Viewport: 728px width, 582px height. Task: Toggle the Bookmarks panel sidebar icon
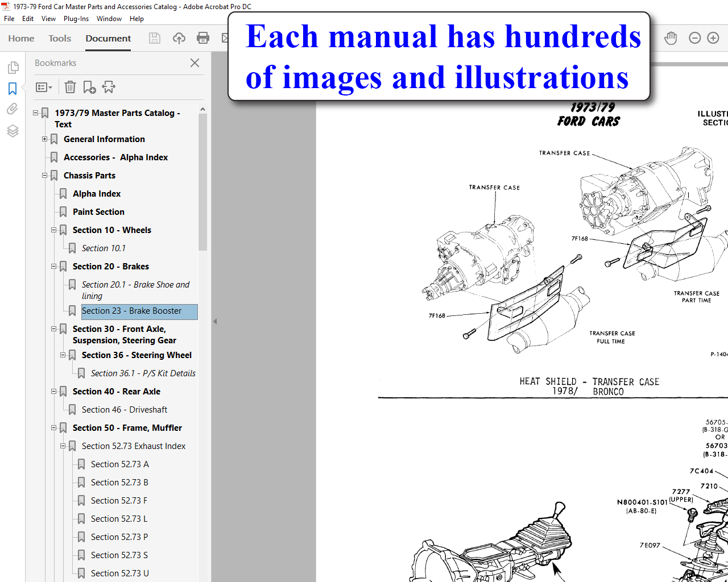[13, 89]
